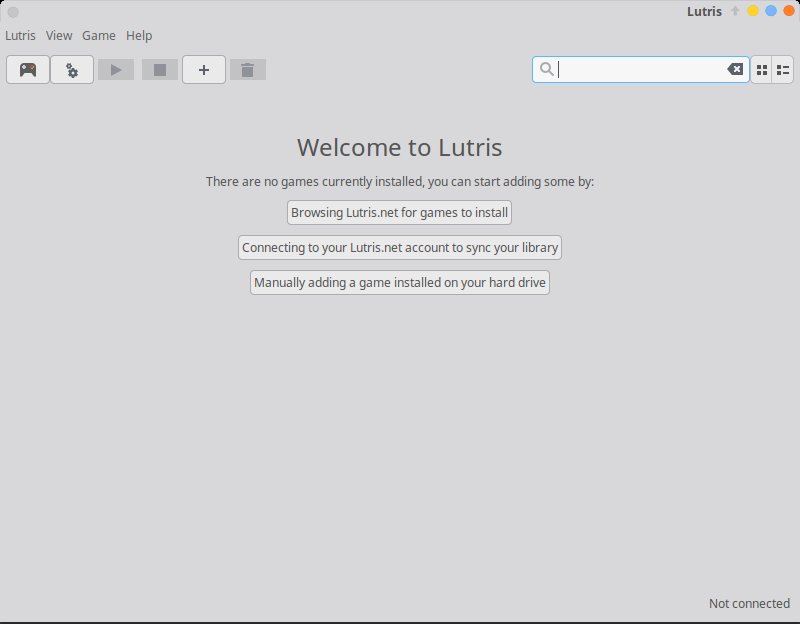Viewport: 800px width, 624px height.
Task: Click the Not connected status text
Action: click(x=749, y=604)
